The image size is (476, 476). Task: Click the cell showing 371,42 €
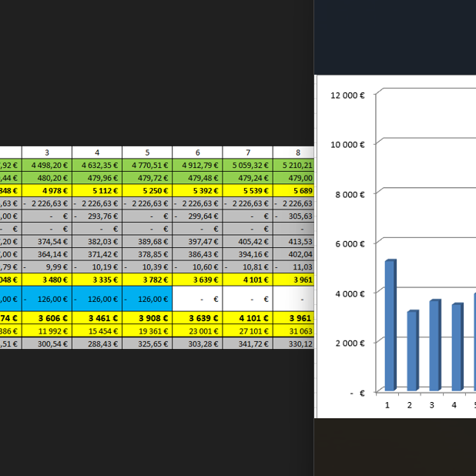(97, 253)
